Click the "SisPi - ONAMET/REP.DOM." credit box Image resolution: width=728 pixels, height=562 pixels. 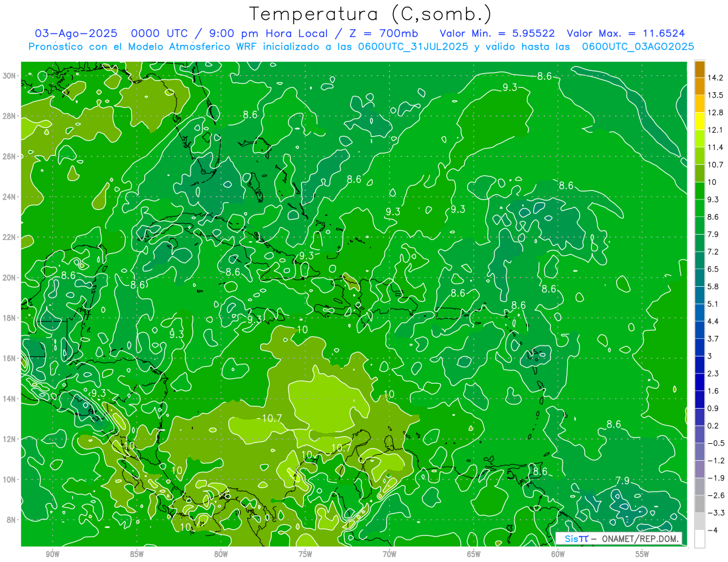(618, 538)
